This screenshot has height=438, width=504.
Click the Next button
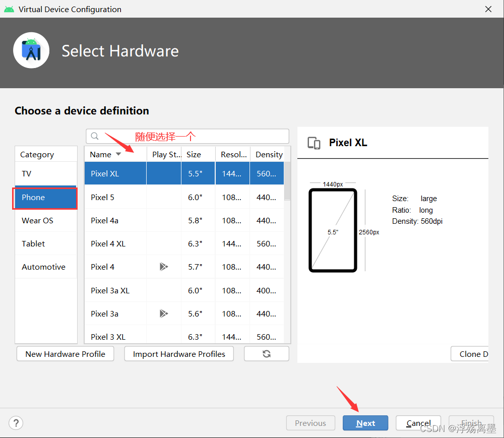pos(365,423)
